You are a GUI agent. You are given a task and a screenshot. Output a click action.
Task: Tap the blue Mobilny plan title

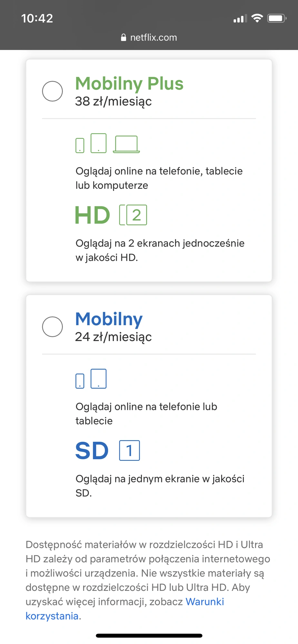coord(109,319)
